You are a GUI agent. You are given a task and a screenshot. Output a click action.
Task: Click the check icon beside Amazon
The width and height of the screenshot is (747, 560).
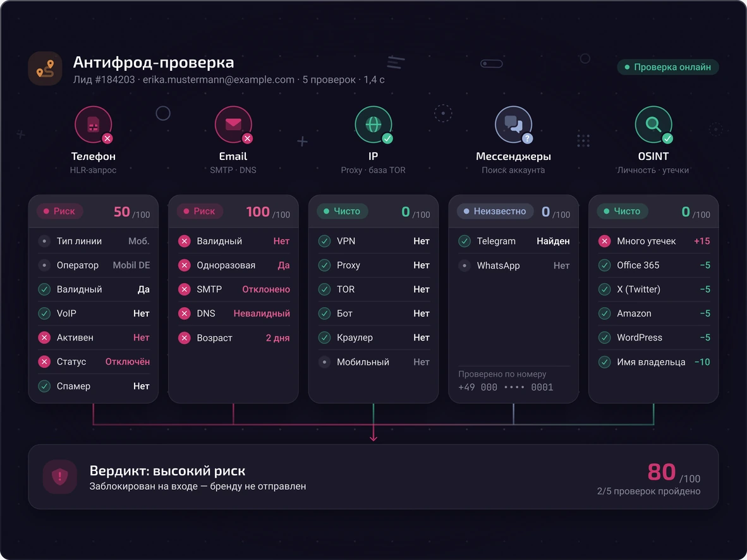pyautogui.click(x=605, y=313)
